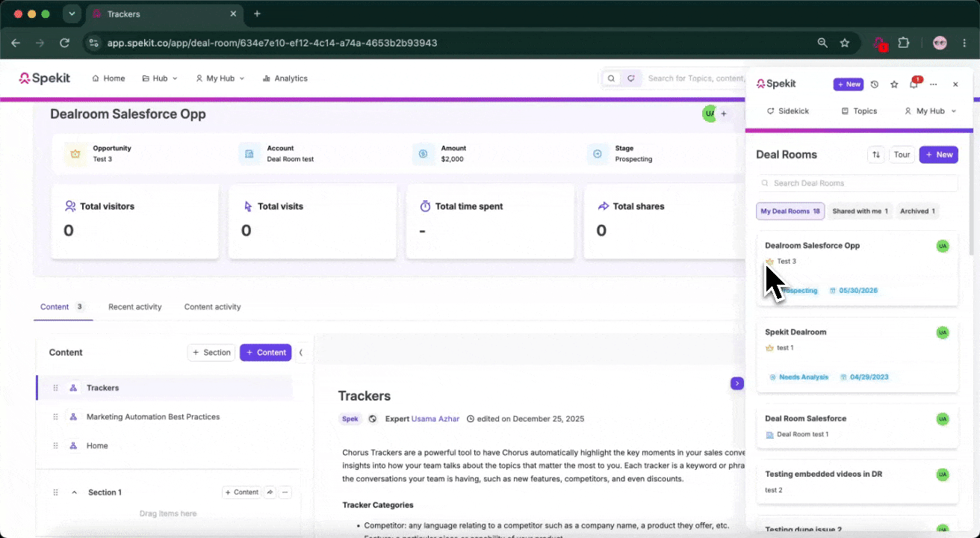Click the UA avatar on the Spekit Dealroom card

943,333
